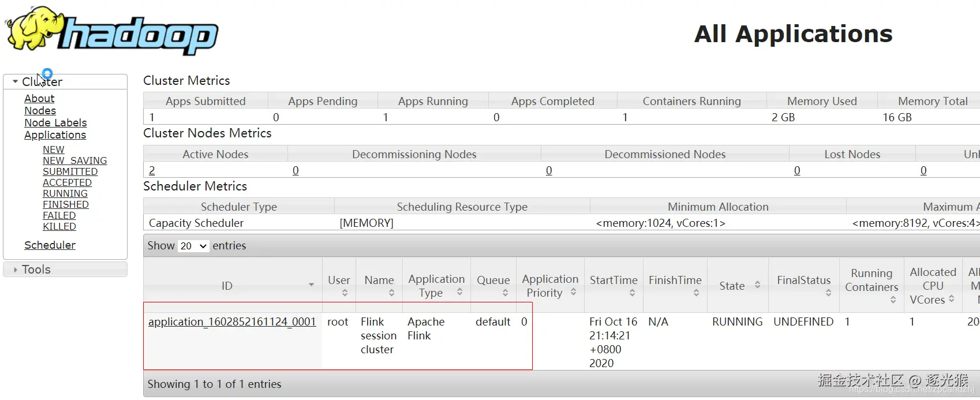Sort by Application Type arrows
Screen dimensions: 980x400
pyautogui.click(x=459, y=292)
